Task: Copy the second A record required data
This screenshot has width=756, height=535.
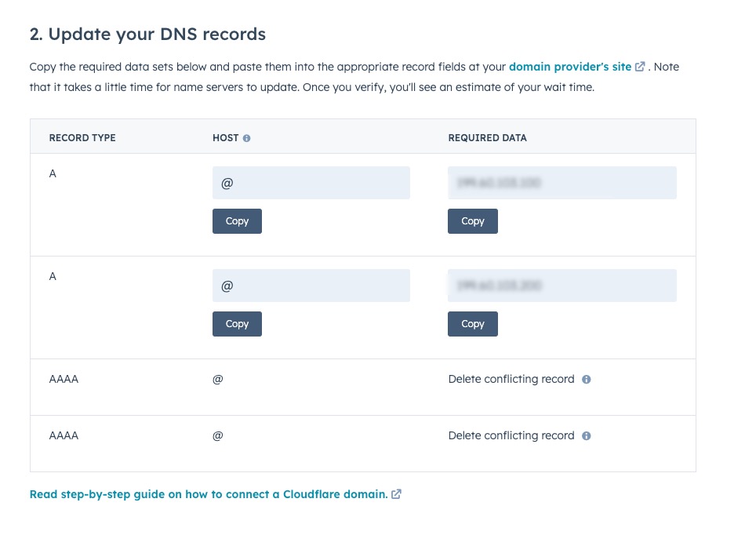Action: 472,324
